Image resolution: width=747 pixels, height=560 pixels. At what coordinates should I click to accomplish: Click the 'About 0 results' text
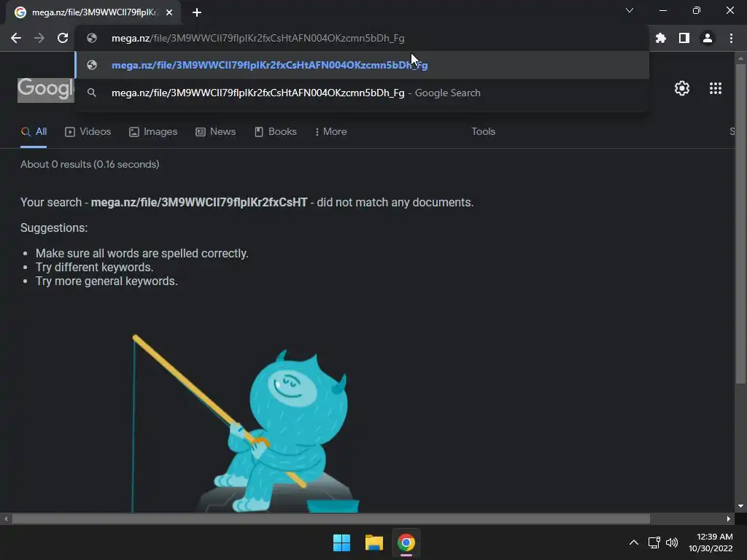pyautogui.click(x=90, y=164)
